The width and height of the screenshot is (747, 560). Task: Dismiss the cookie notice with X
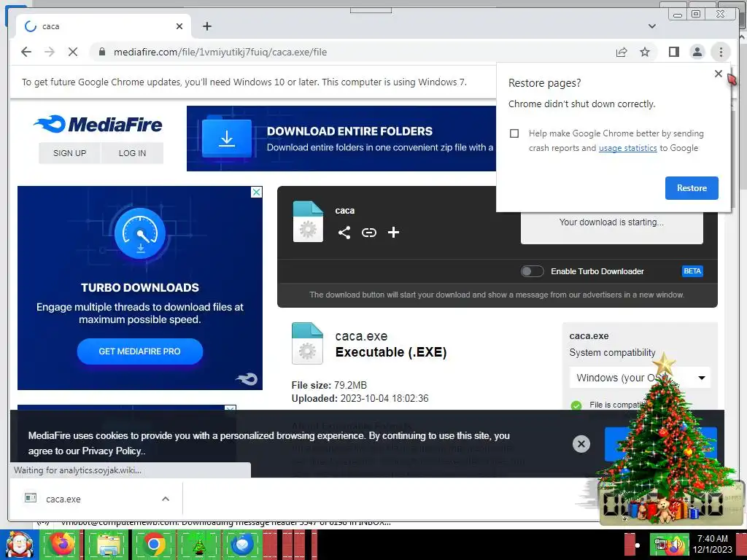click(x=581, y=444)
